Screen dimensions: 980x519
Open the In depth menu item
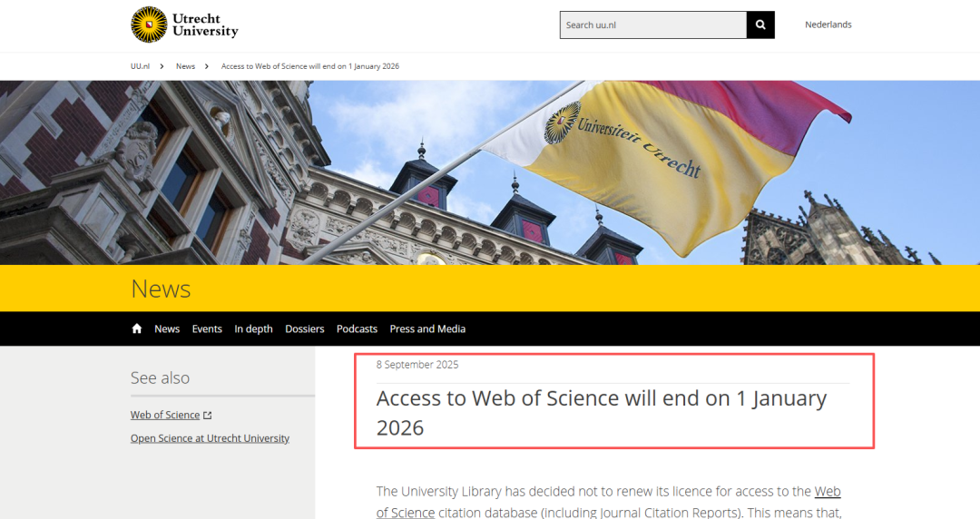(x=254, y=328)
